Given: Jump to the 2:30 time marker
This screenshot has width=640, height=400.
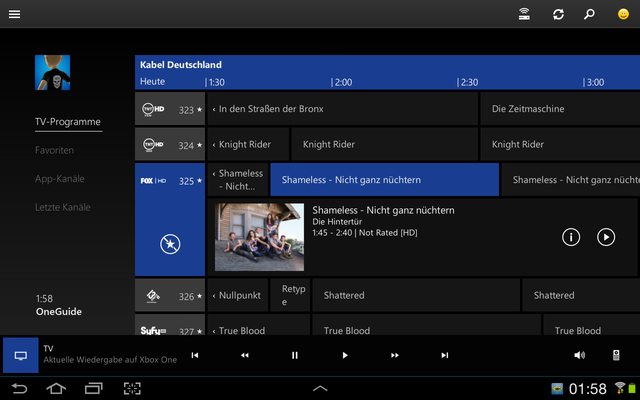Looking at the screenshot, I should pyautogui.click(x=467, y=82).
